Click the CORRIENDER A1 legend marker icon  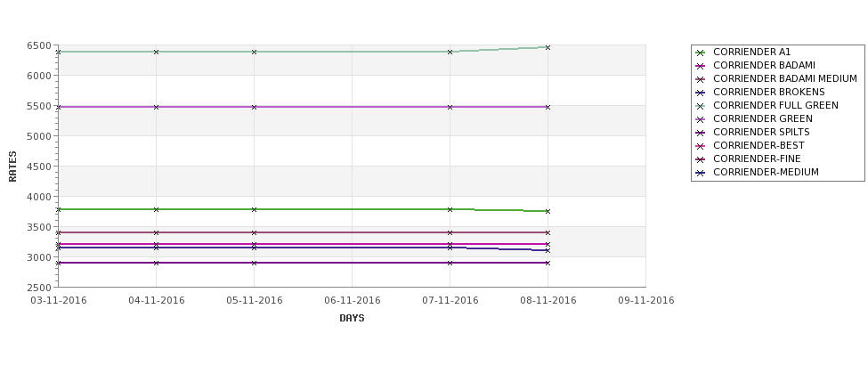click(701, 53)
